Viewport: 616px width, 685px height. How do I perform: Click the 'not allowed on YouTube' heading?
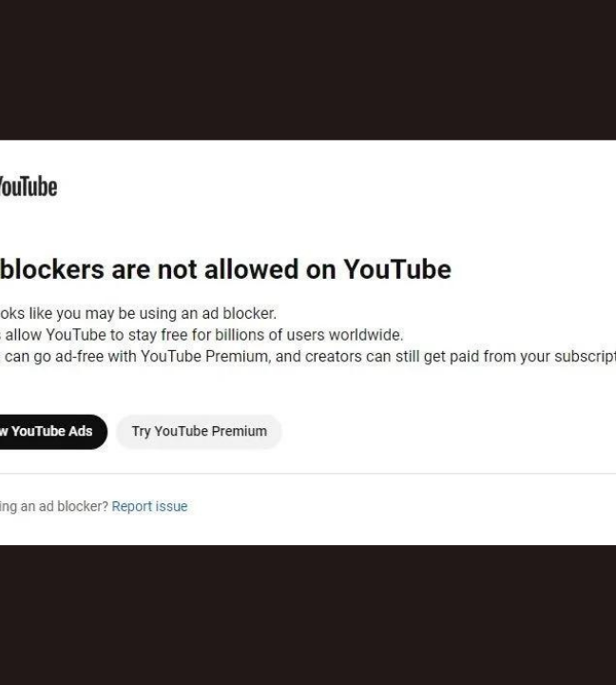coord(304,269)
